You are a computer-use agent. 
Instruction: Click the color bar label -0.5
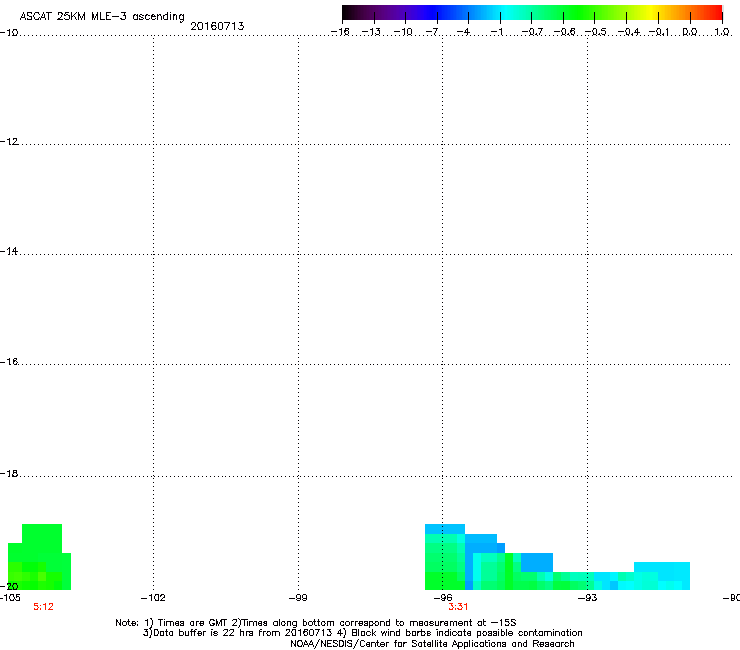click(x=595, y=32)
